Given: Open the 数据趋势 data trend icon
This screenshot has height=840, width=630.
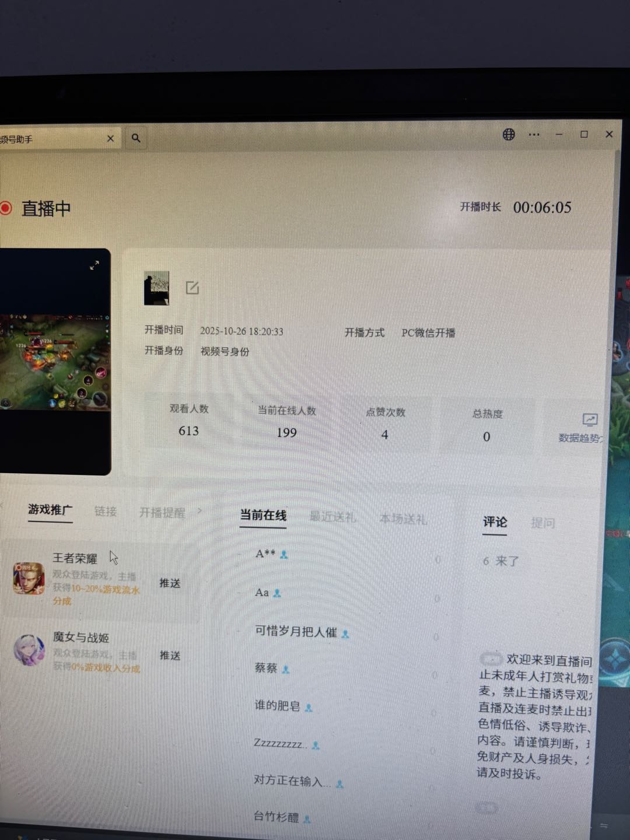Looking at the screenshot, I should tap(590, 420).
